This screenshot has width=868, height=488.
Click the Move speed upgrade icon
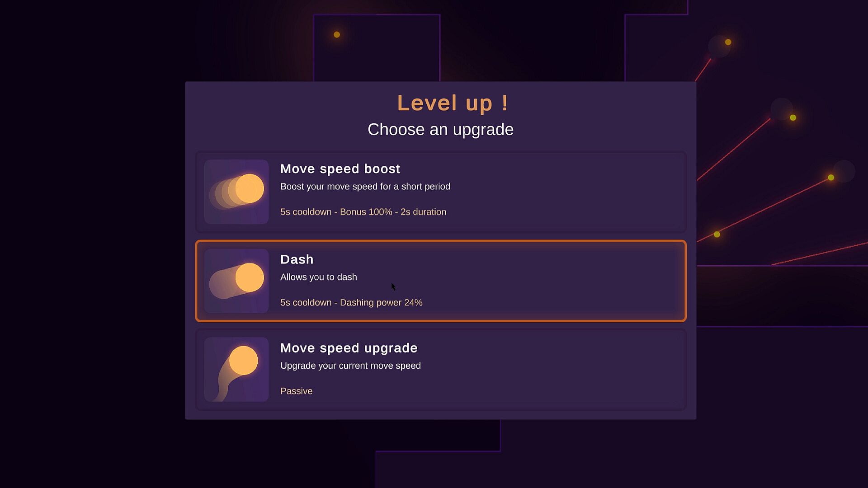click(x=236, y=369)
